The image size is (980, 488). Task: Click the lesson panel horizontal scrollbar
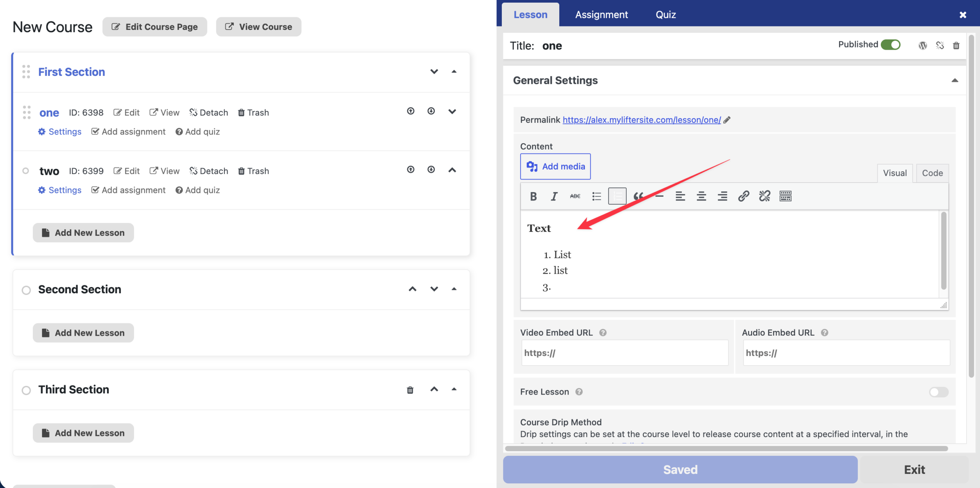[726, 448]
